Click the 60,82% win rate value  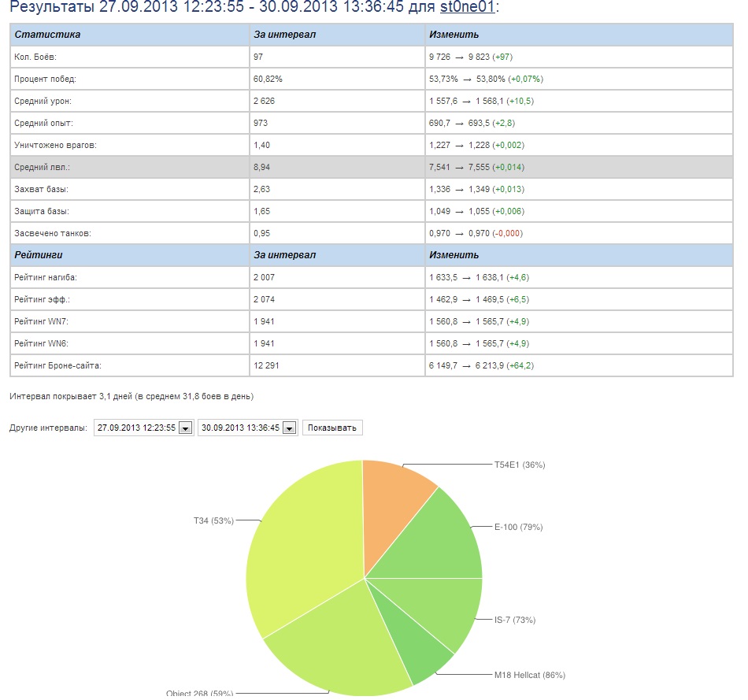coord(268,79)
